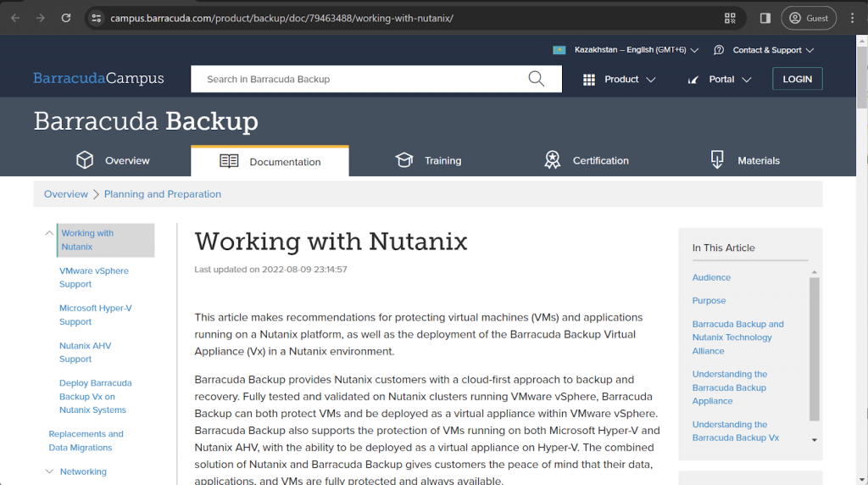Click the Portal icon

click(x=693, y=80)
